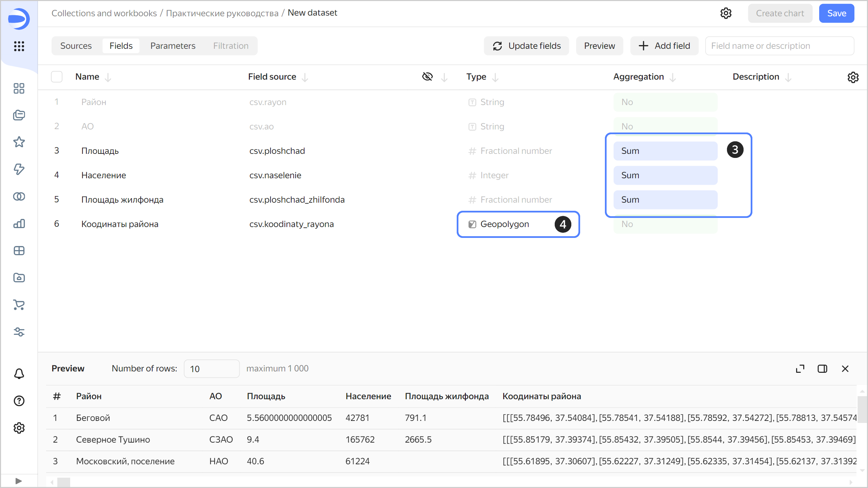Open table column settings gear icon

click(853, 77)
